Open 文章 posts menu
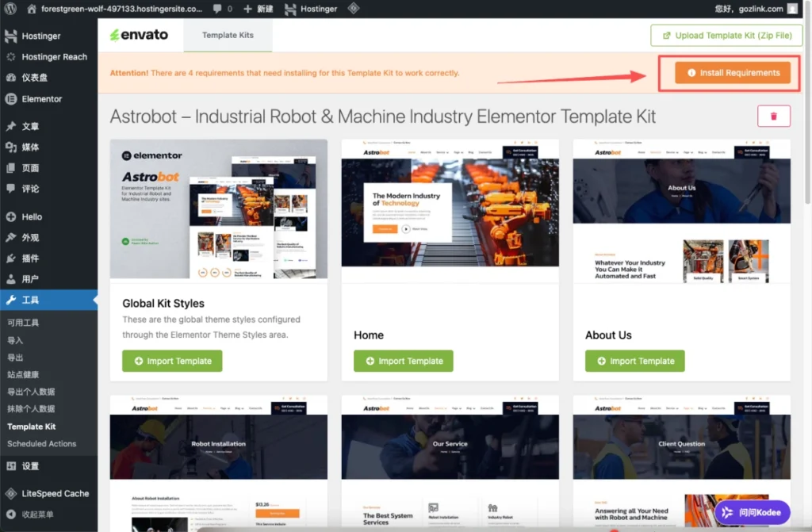The image size is (812, 532). 48,126
